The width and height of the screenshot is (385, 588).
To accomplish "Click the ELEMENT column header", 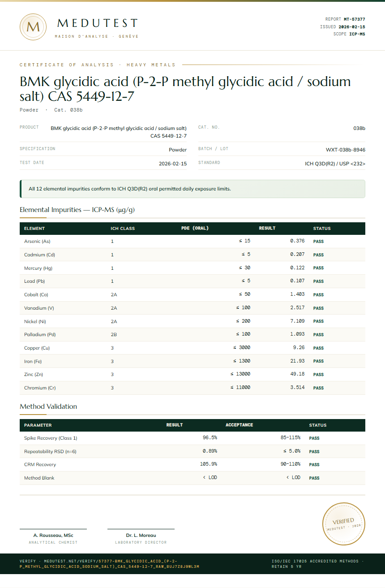I will (x=34, y=229).
